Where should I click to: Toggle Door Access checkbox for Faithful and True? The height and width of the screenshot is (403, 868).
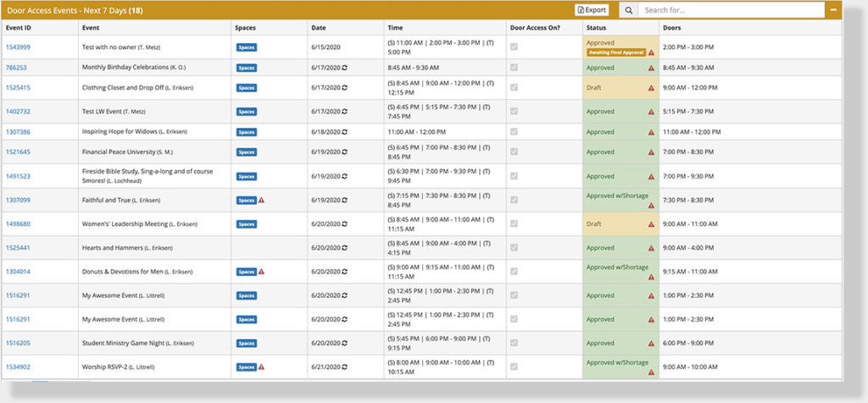[515, 200]
